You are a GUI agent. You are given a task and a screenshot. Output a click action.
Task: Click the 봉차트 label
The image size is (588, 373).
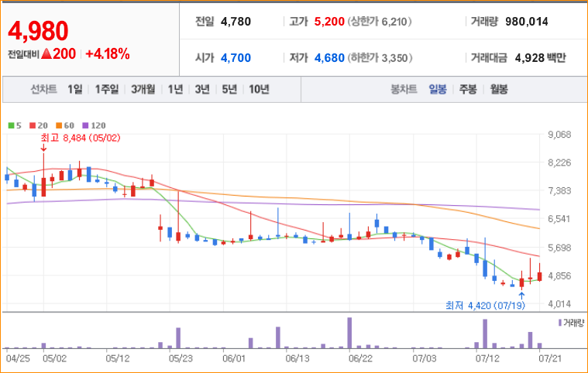[x=404, y=89]
